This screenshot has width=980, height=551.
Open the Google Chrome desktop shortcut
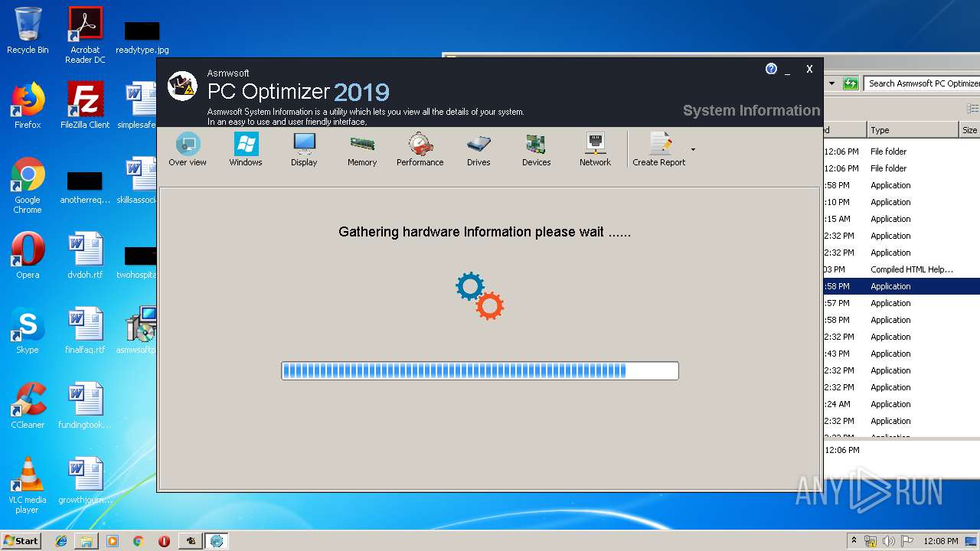28,185
